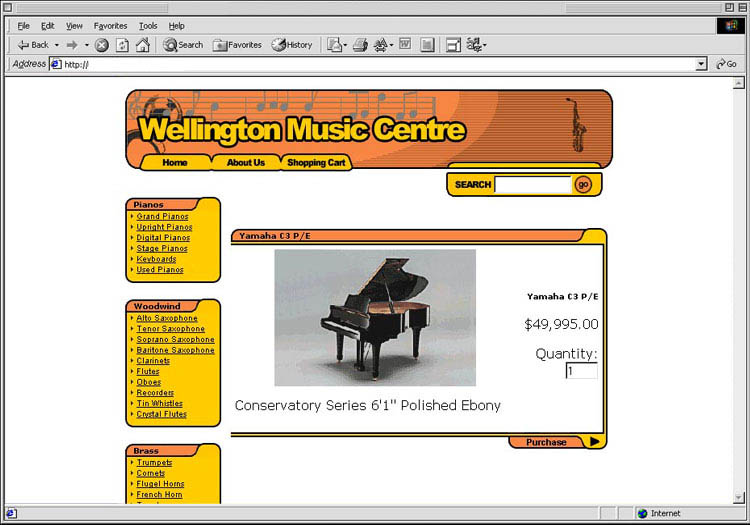Open the Upright Pianos link
750x525 pixels.
tap(164, 227)
